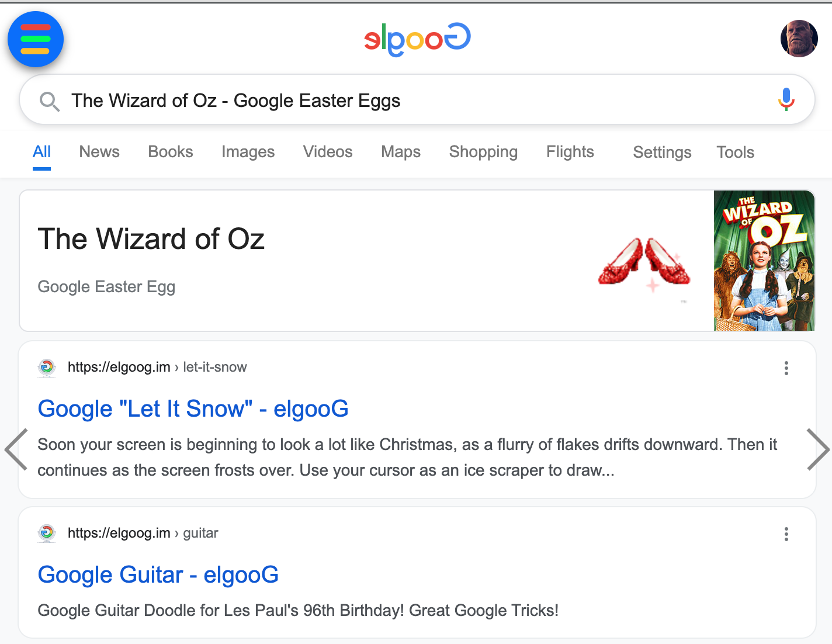Go to the previous page with left arrow
Screen dimensions: 832x644
point(16,449)
